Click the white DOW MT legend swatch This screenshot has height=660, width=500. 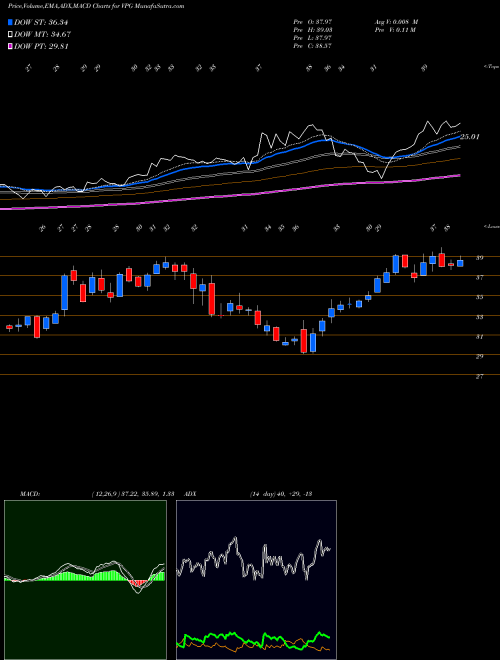click(x=11, y=35)
